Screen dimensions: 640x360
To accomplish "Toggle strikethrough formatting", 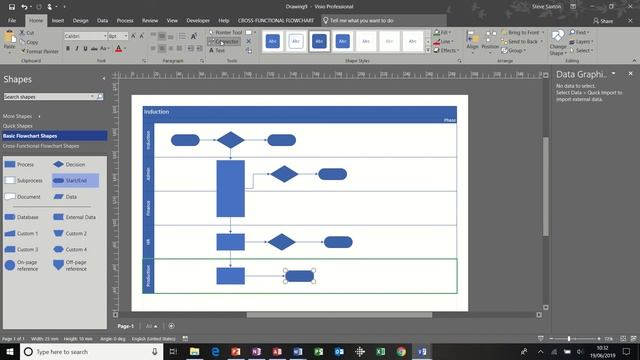I will click(x=94, y=49).
